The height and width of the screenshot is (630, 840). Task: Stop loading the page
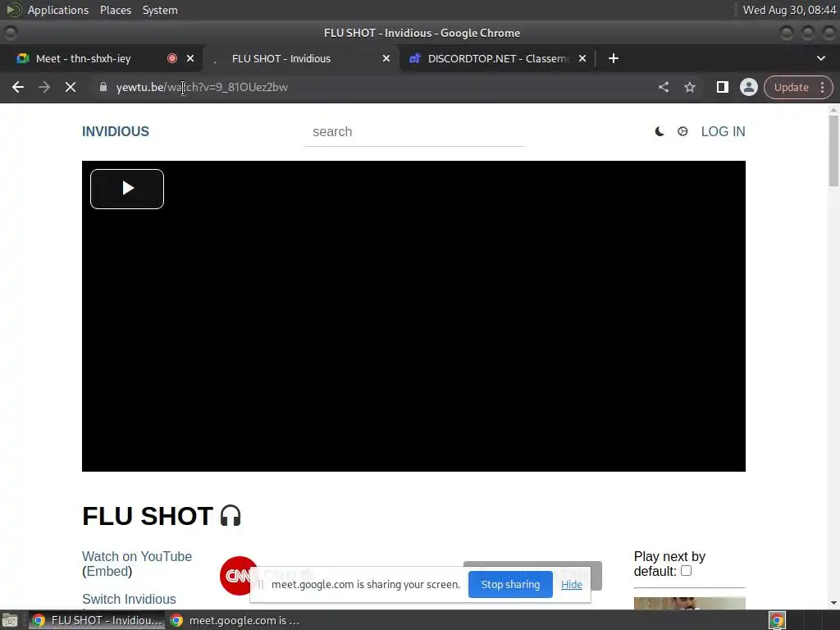click(x=71, y=87)
